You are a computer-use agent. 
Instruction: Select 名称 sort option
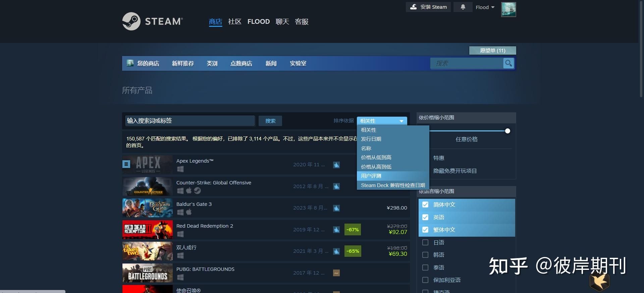[393, 148]
